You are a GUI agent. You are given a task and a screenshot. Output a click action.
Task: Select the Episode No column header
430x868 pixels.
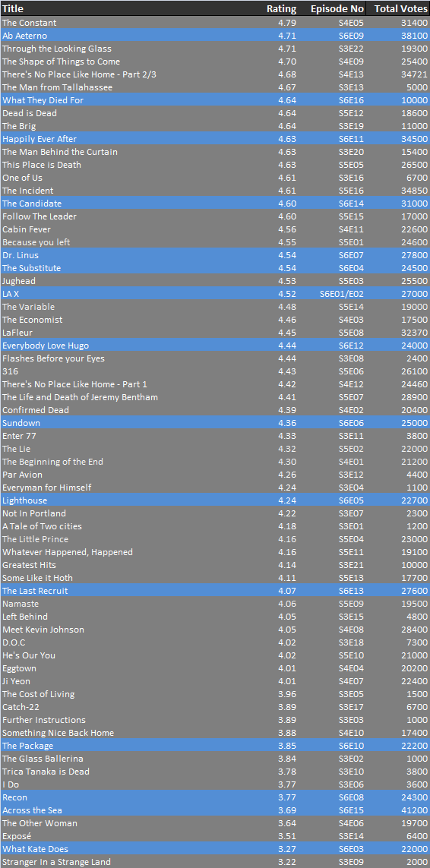pos(337,8)
